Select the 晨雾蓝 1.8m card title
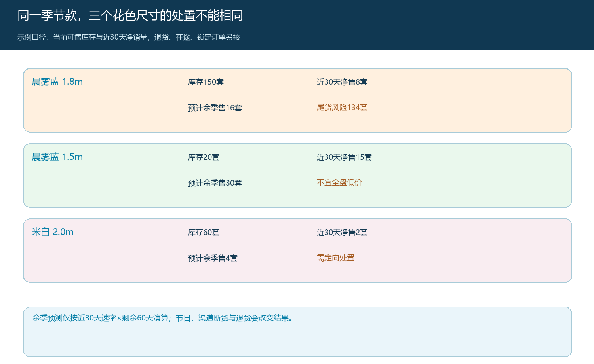Image resolution: width=594 pixels, height=364 pixels. (x=57, y=82)
